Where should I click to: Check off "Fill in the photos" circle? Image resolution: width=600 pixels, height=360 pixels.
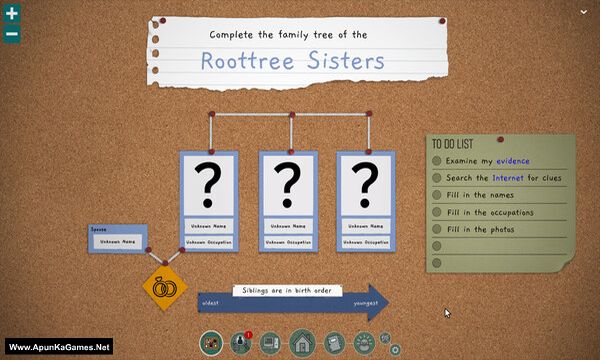pyautogui.click(x=437, y=229)
